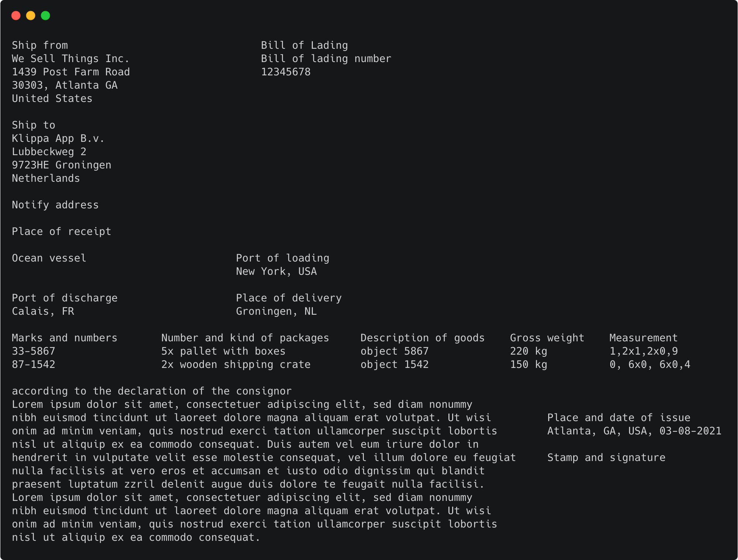Screen dimensions: 738x560
Task: Click the 'Groningen, NL' place of delivery
Action: [276, 311]
